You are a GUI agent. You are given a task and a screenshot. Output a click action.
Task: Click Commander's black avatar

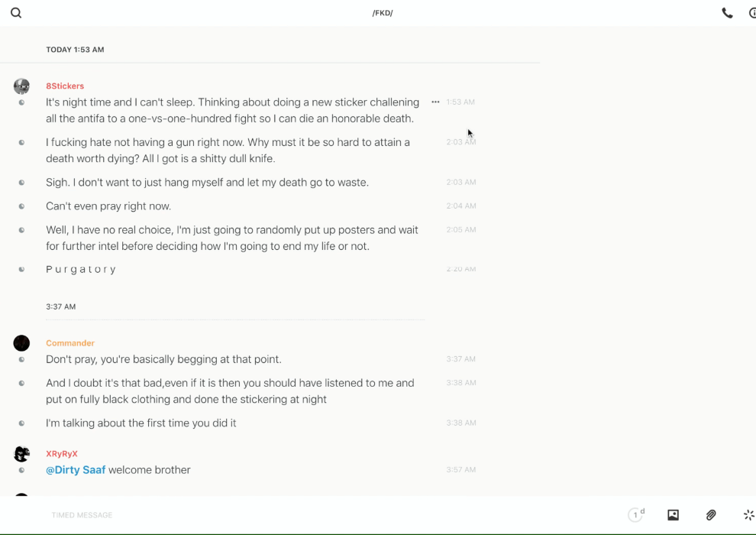21,343
